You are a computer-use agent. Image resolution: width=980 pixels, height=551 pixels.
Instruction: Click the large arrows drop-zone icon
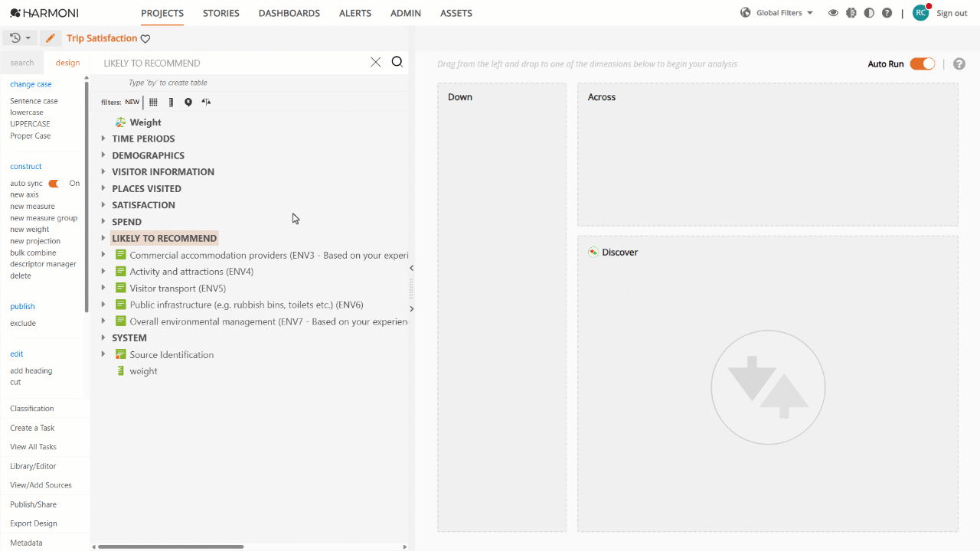coord(768,386)
